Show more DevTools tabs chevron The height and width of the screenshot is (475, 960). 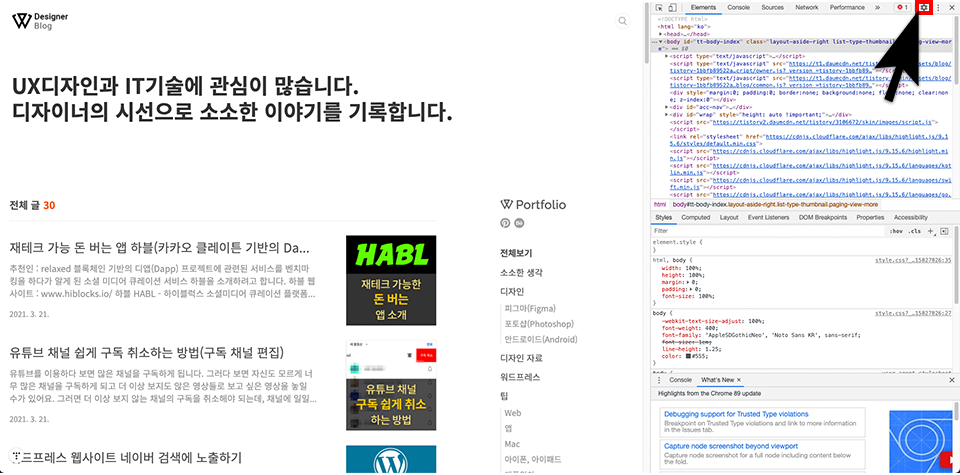pos(877,7)
